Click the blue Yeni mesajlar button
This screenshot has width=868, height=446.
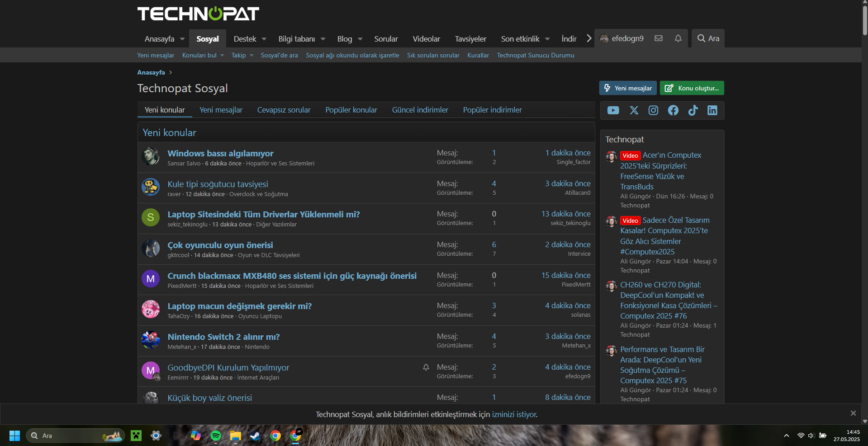[628, 88]
